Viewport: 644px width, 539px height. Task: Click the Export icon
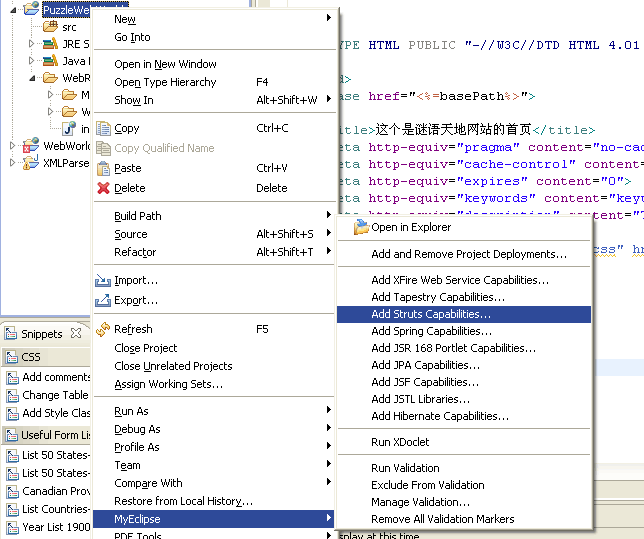point(103,300)
